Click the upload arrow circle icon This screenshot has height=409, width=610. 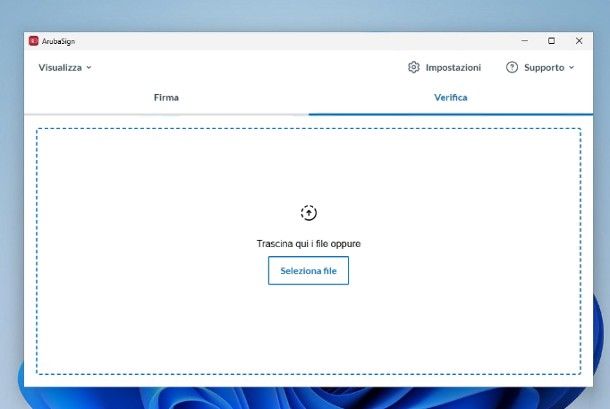click(309, 213)
